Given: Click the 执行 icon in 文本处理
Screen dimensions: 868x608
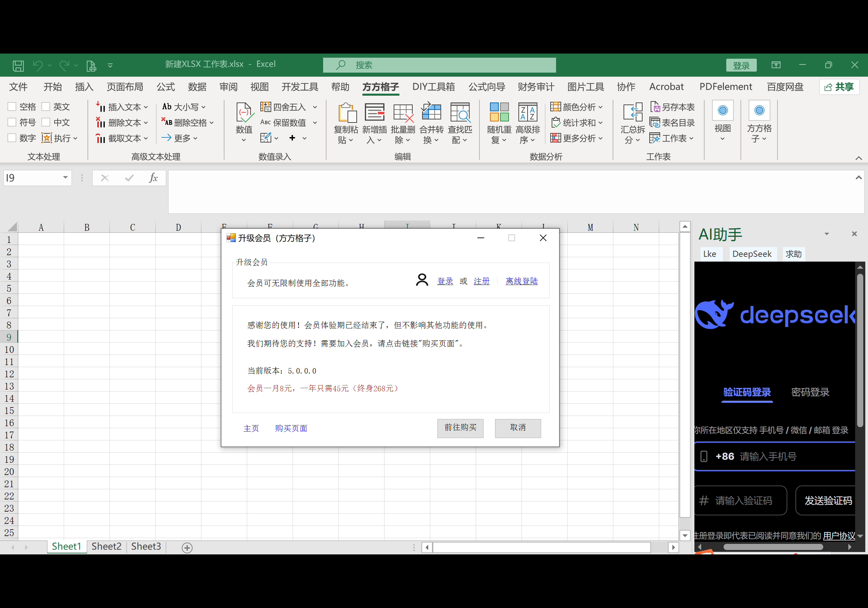Looking at the screenshot, I should [46, 138].
